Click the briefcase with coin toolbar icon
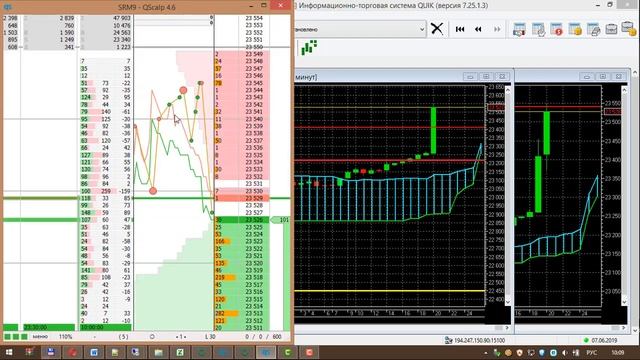Screen dimensions: 640x360 [629, 29]
